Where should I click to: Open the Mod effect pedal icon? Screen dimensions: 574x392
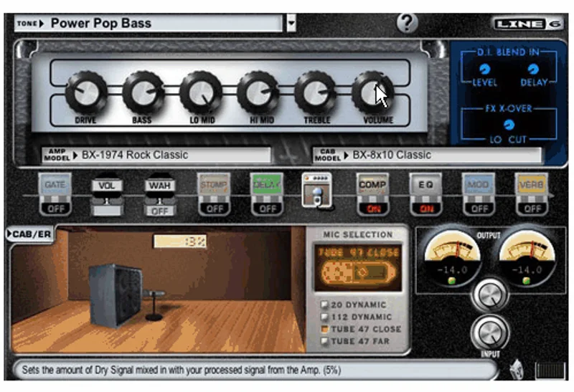479,186
